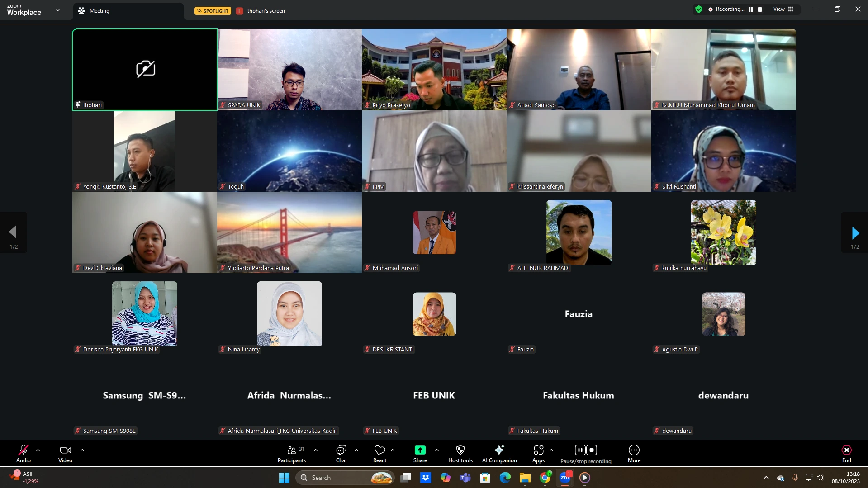This screenshot has height=488, width=868.
Task: Click the End meeting button
Action: 846,454
